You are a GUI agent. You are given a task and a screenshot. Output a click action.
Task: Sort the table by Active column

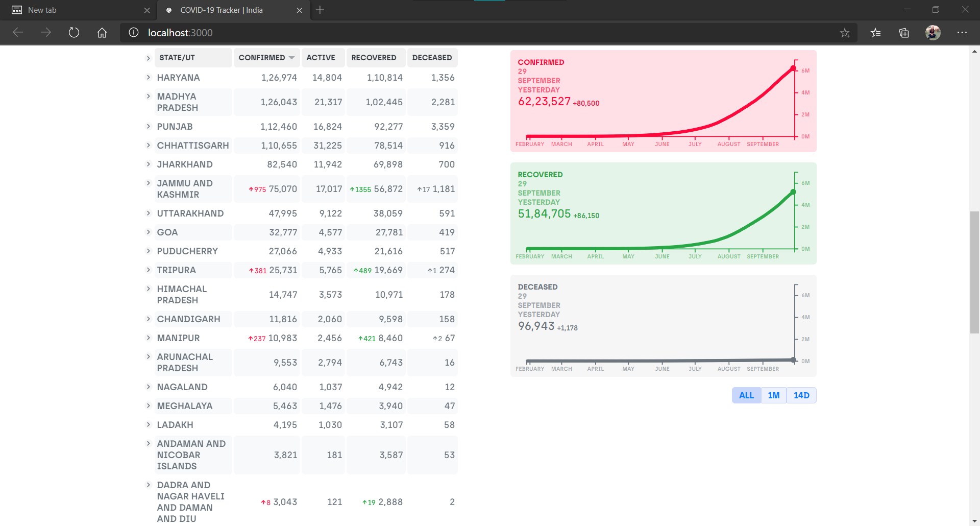324,58
